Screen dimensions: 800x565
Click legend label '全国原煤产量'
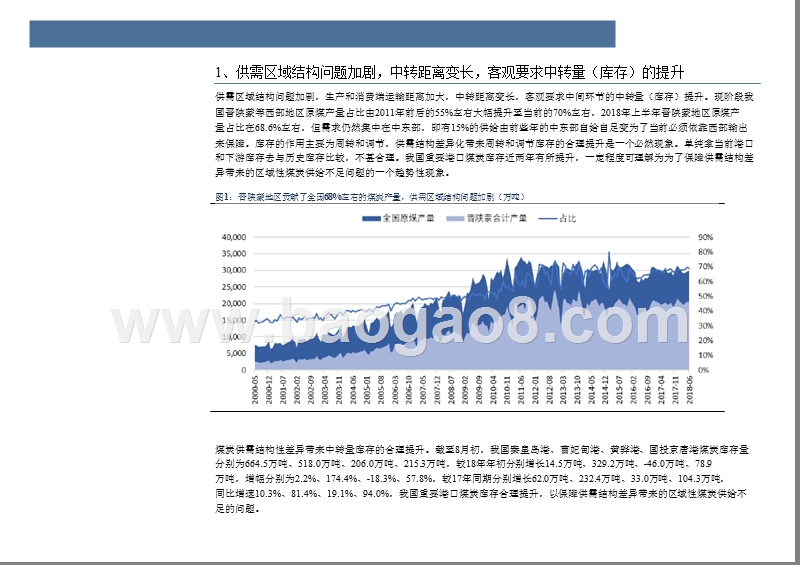tap(409, 218)
